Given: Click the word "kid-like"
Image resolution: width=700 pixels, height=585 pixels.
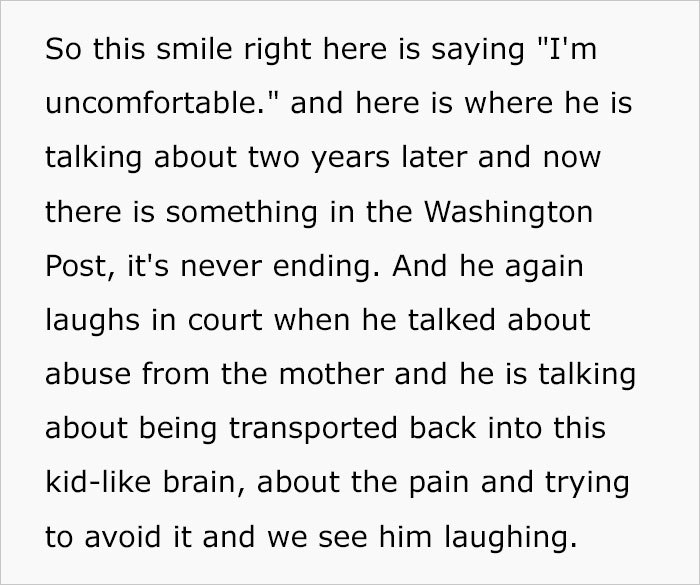Looking at the screenshot, I should [x=93, y=482].
